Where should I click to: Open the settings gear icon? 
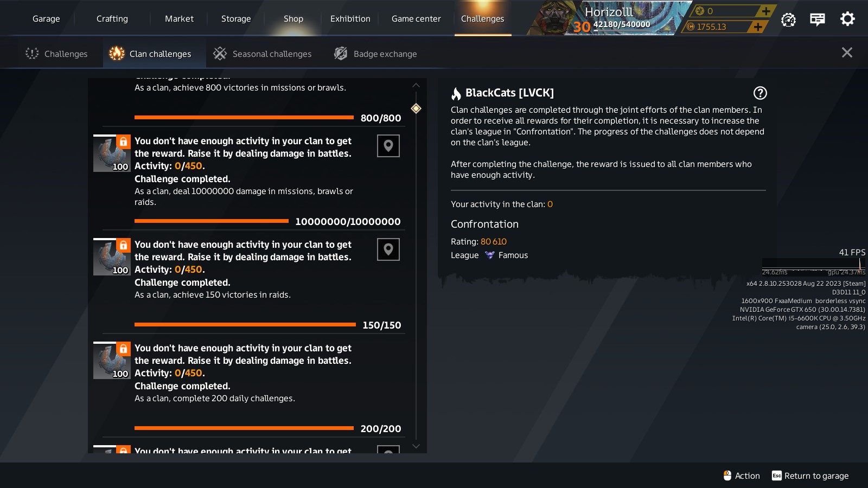coord(847,19)
